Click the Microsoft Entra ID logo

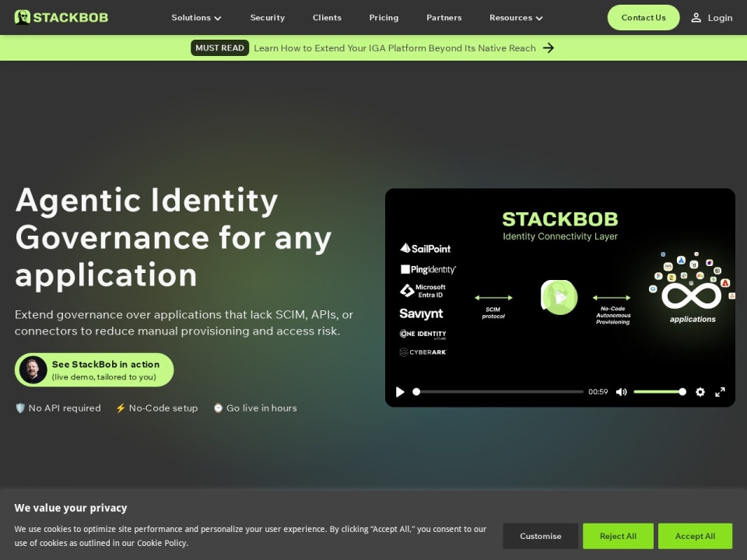click(423, 290)
